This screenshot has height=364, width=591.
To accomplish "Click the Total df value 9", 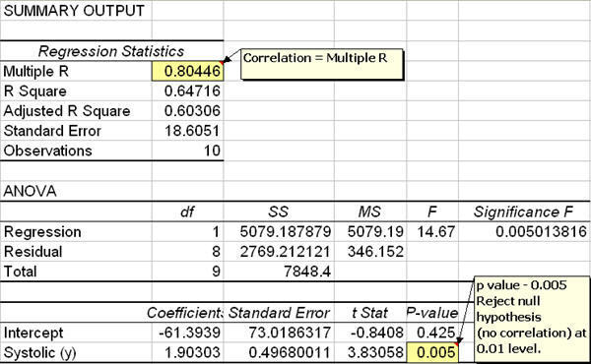I will click(188, 272).
